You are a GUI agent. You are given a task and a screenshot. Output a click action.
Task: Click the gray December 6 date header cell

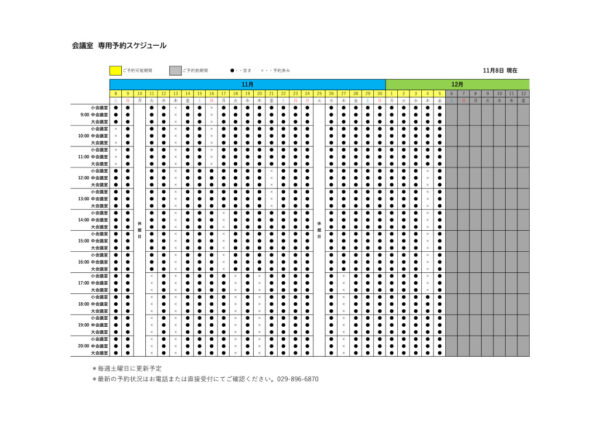coord(452,93)
